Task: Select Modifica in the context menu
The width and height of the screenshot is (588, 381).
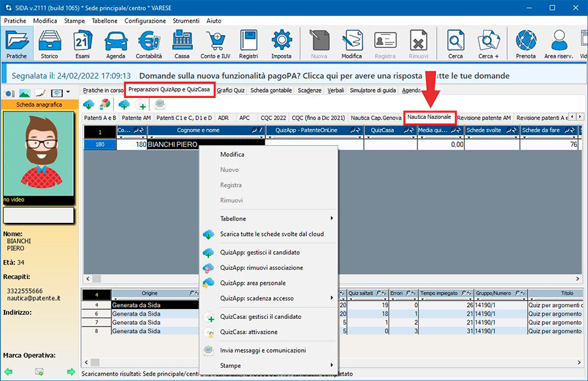Action: tap(232, 155)
